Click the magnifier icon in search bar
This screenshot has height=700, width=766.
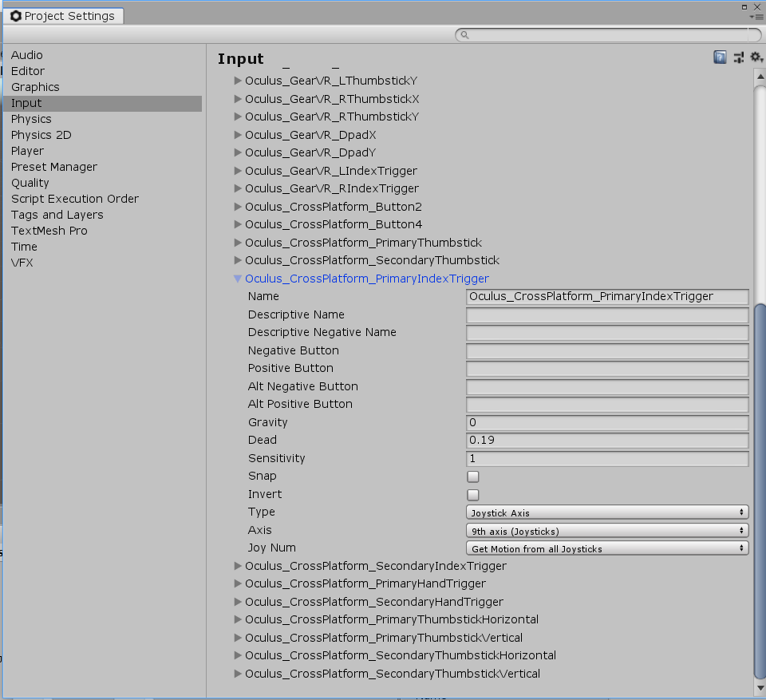pos(465,35)
